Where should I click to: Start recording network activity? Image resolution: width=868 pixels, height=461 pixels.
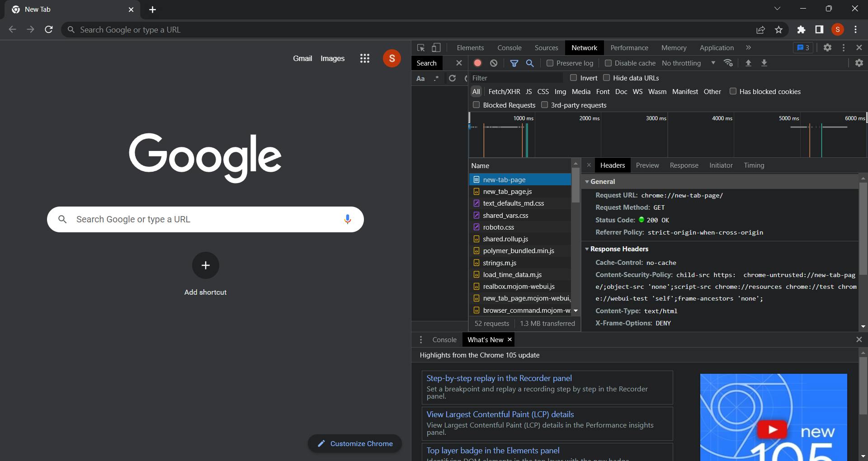click(x=477, y=63)
